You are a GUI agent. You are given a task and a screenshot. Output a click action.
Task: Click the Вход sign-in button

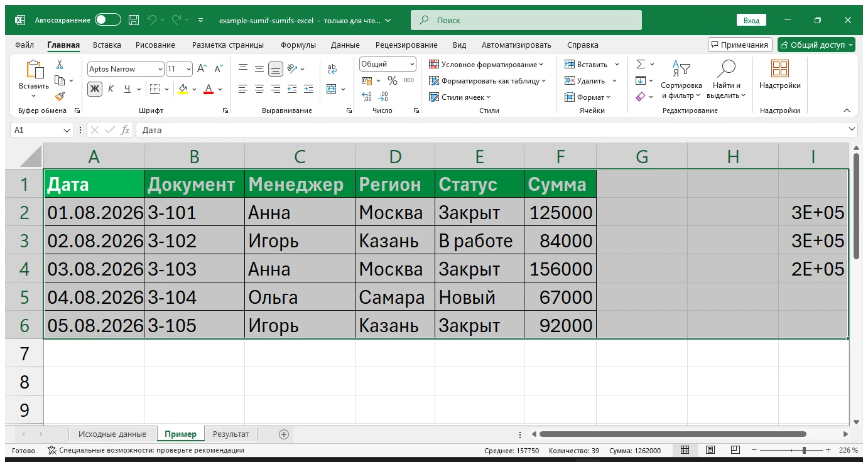point(751,20)
